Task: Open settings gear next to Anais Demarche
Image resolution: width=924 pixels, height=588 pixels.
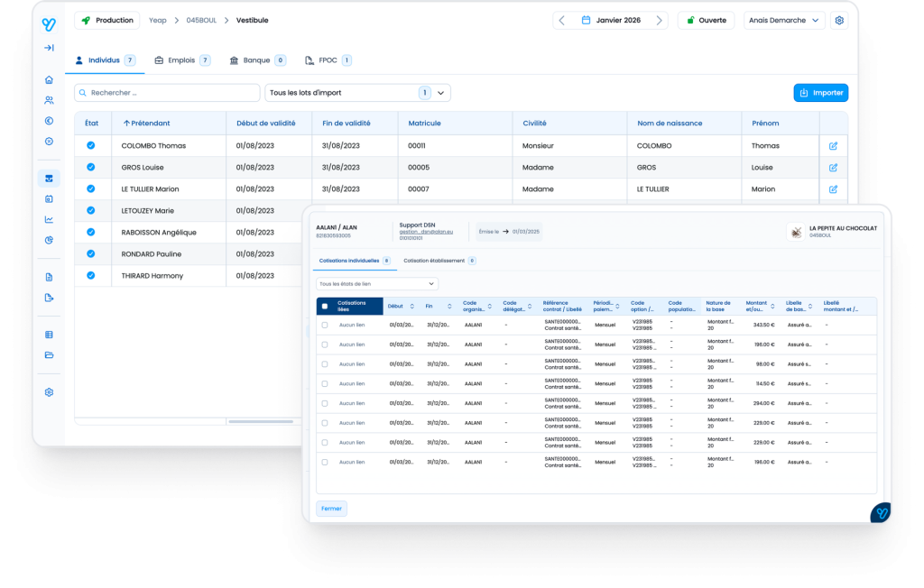Action: point(839,20)
